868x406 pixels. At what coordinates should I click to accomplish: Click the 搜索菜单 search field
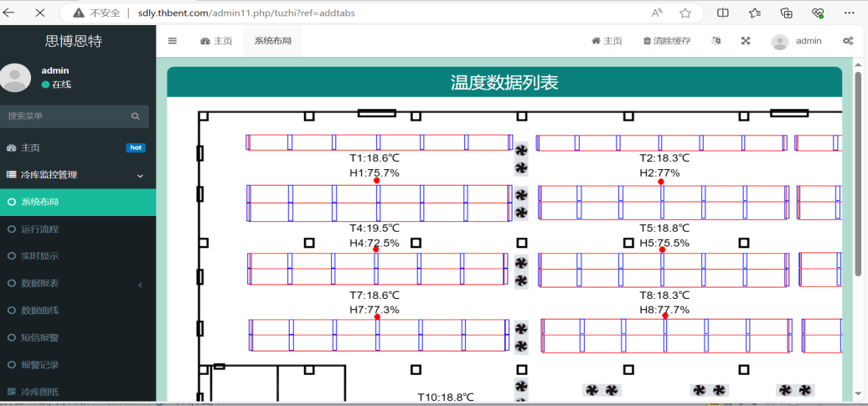[67, 116]
